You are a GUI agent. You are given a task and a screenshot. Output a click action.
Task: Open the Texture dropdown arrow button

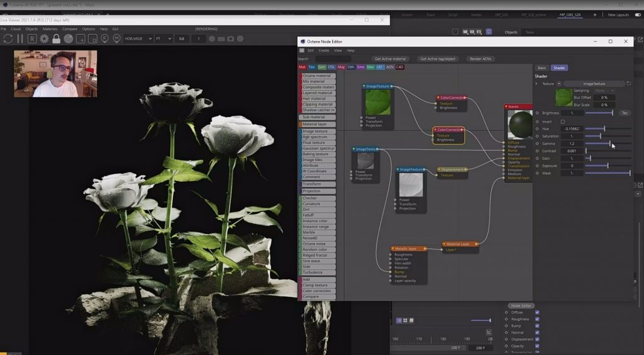[559, 84]
